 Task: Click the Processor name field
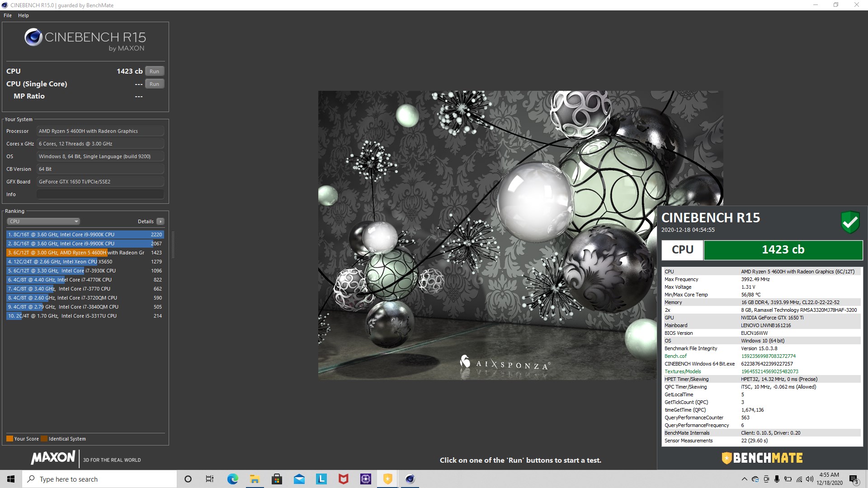[x=100, y=131]
